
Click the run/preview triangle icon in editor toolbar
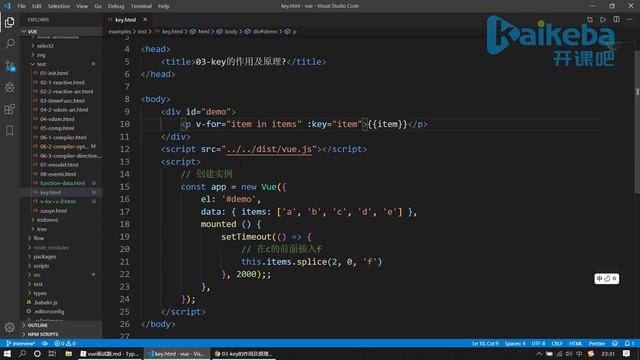coord(603,20)
